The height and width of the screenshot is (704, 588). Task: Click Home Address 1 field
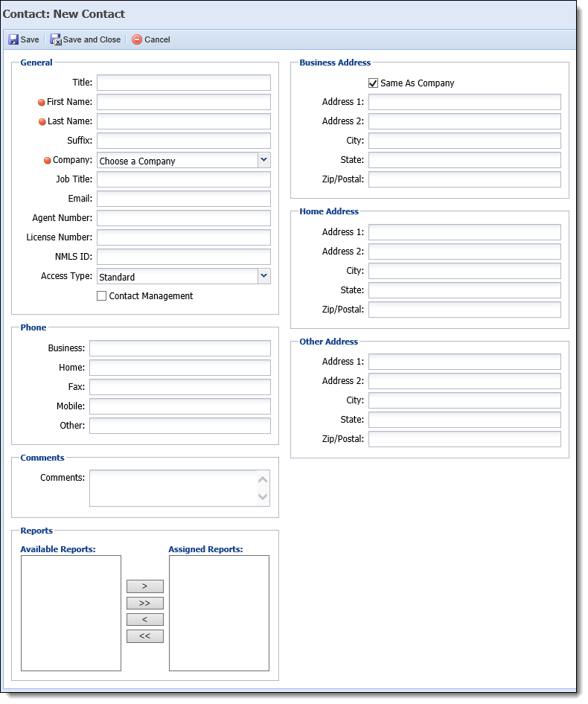(465, 232)
